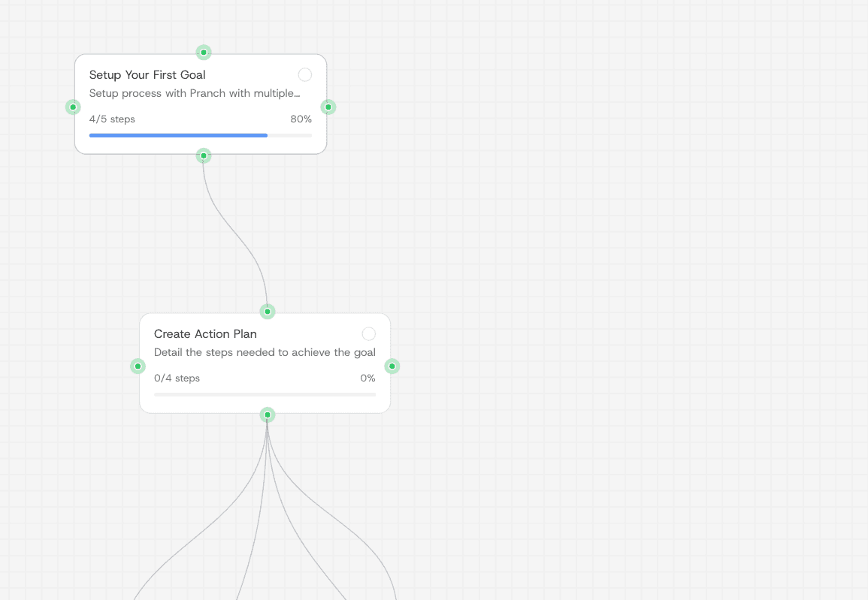This screenshot has height=600, width=868.
Task: Select the Setup Your First Goal title
Action: (x=147, y=75)
